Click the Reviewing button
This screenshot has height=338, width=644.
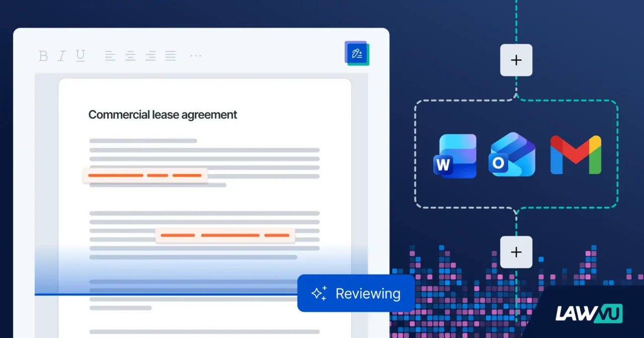pos(356,293)
